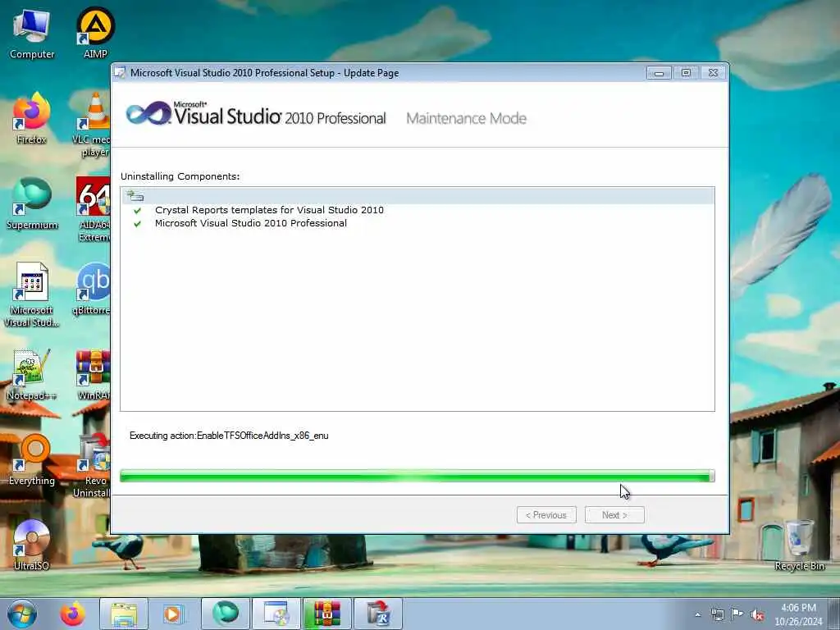Click the Uninstalling Components label

click(x=180, y=176)
